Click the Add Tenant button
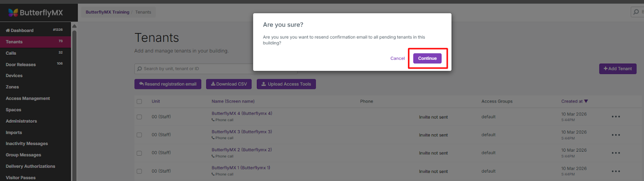The image size is (644, 181). [617, 69]
